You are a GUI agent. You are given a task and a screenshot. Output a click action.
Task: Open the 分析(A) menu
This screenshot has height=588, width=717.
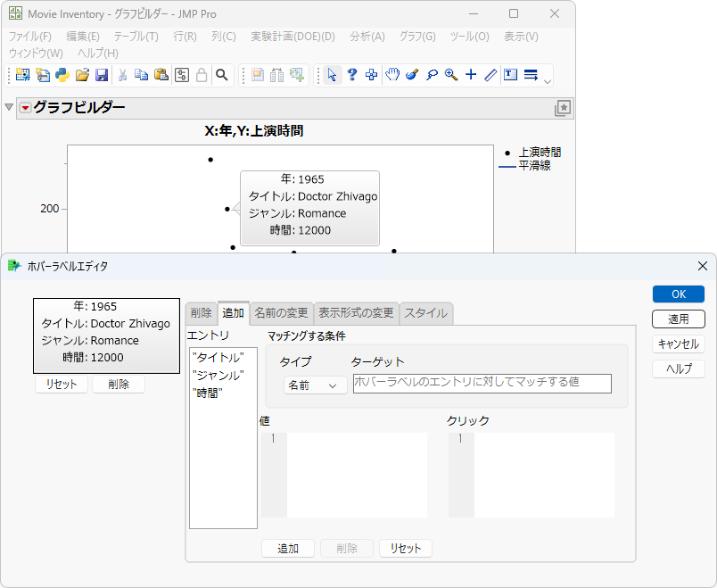(x=367, y=37)
